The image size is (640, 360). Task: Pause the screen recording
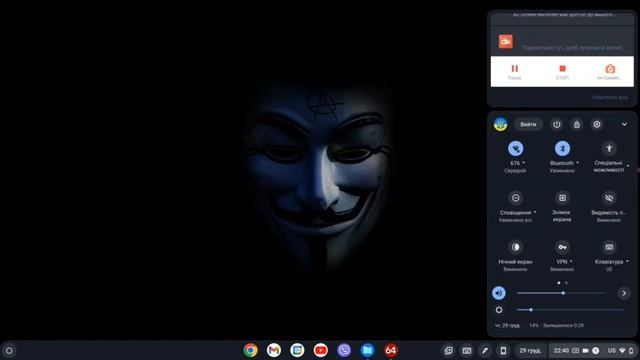515,71
